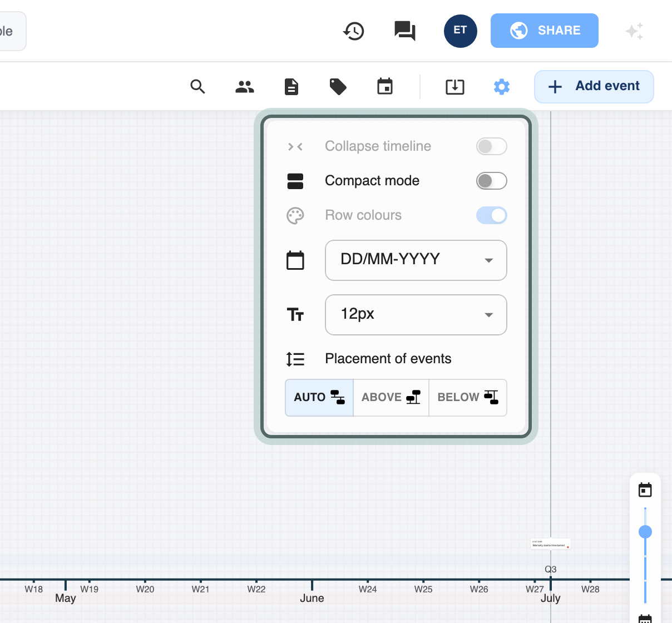Viewport: 672px width, 623px height.
Task: Open the search magnifier tool
Action: [198, 87]
